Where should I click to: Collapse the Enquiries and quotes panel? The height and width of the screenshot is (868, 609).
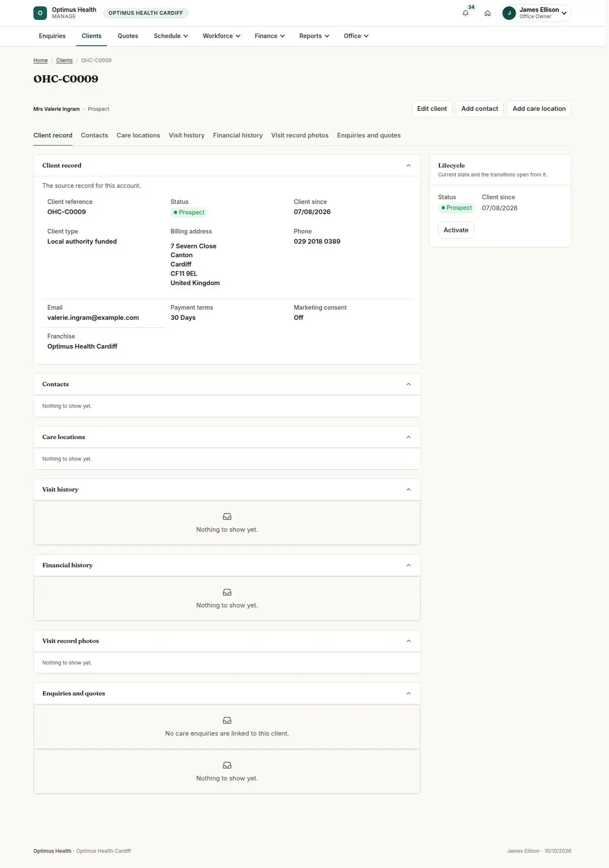[409, 693]
